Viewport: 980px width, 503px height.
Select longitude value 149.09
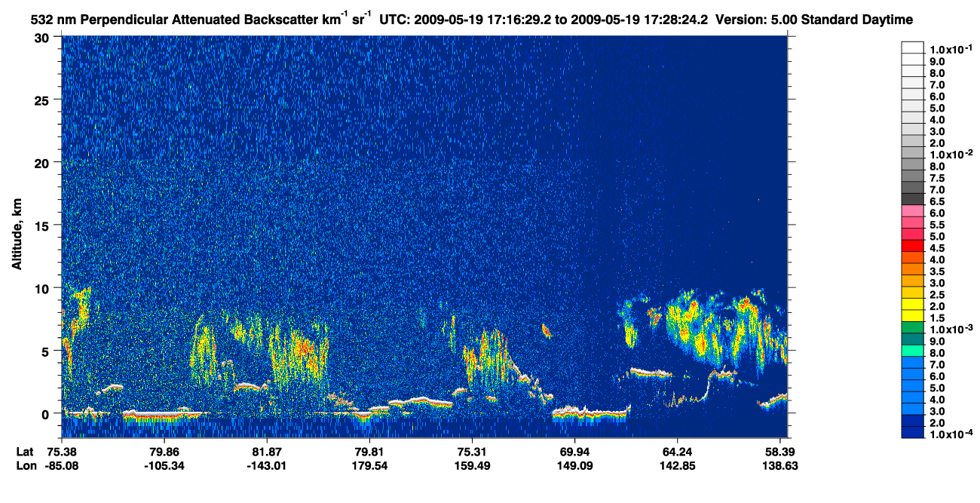(x=574, y=466)
